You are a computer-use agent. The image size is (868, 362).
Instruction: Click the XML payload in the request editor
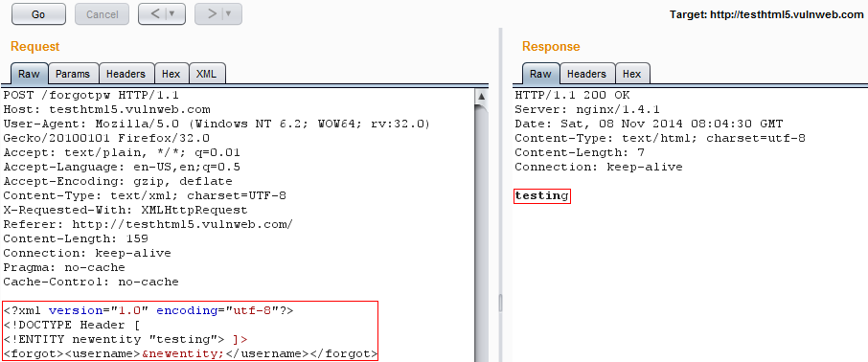coord(191,331)
